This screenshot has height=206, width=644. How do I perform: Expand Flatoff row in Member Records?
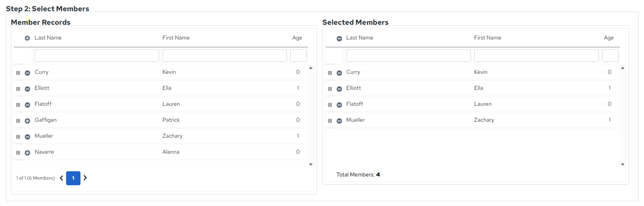(18, 105)
